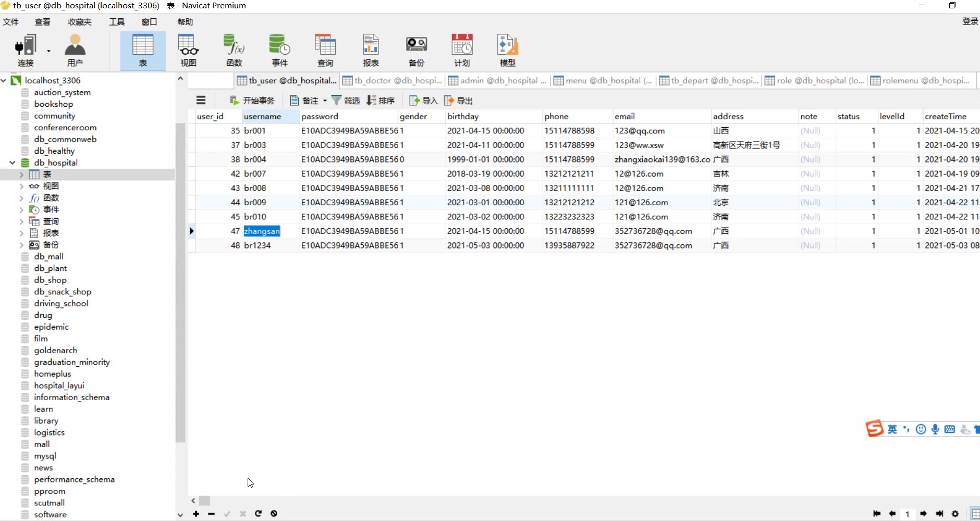The width and height of the screenshot is (980, 521).
Task: Click the Model (模型) toolbar icon
Action: pyautogui.click(x=507, y=51)
